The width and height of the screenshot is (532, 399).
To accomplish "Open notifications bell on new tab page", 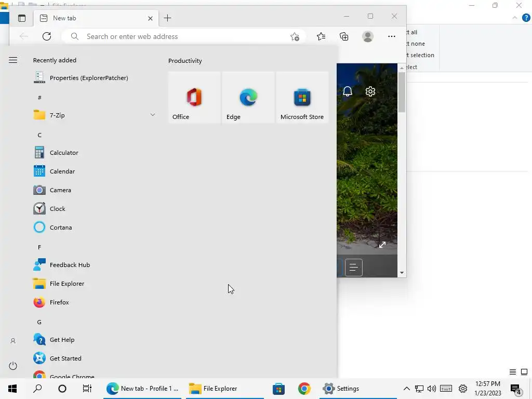I will pyautogui.click(x=348, y=91).
